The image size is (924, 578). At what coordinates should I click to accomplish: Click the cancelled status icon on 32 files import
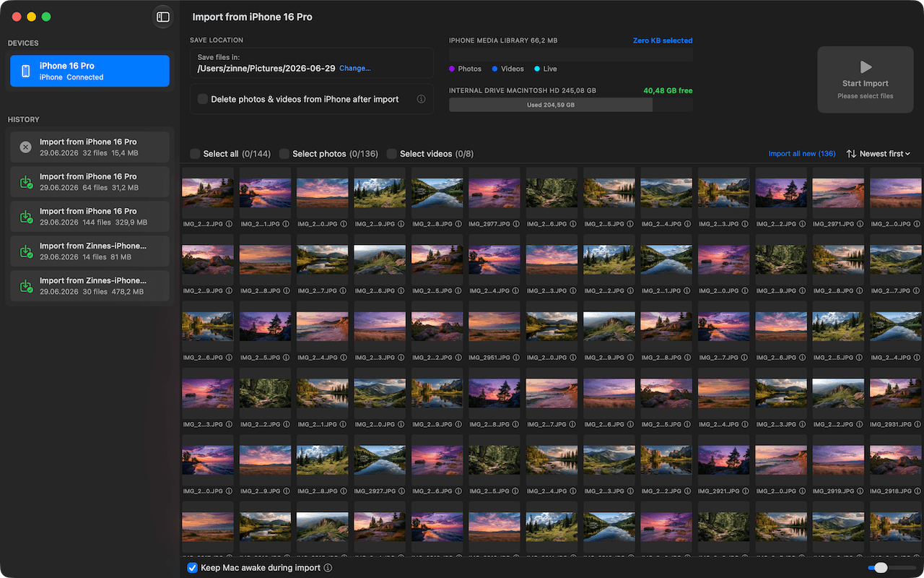(25, 147)
